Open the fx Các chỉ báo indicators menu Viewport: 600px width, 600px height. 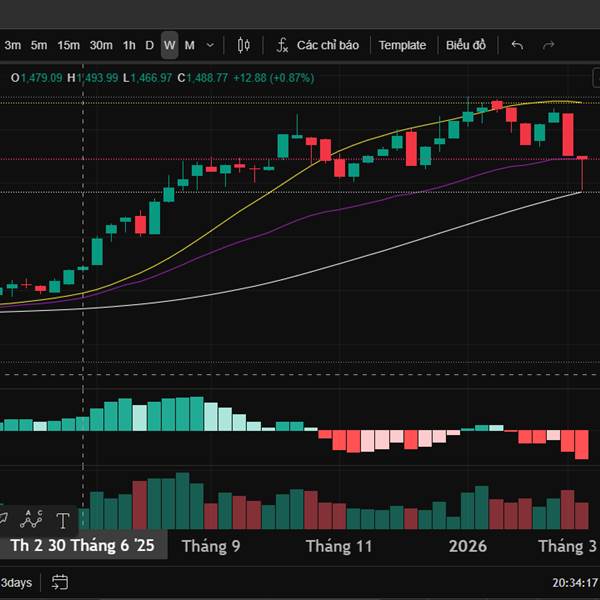(x=318, y=45)
